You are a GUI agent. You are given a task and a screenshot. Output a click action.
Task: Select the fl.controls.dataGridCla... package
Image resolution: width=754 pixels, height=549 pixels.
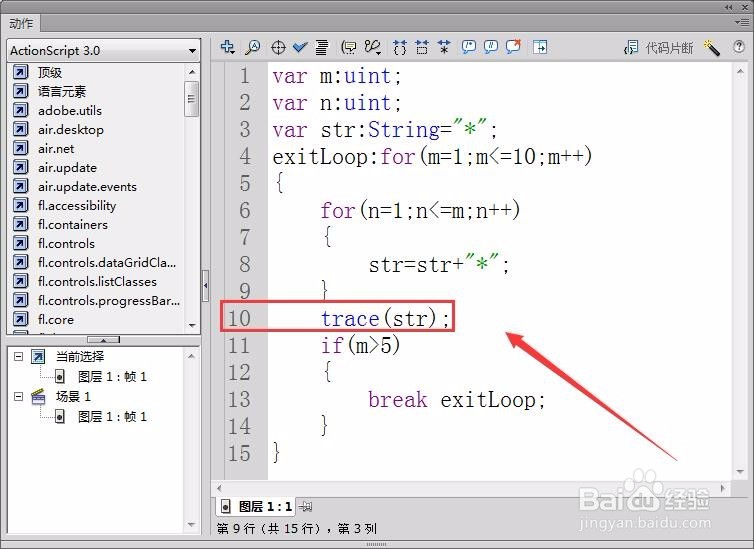click(x=107, y=262)
